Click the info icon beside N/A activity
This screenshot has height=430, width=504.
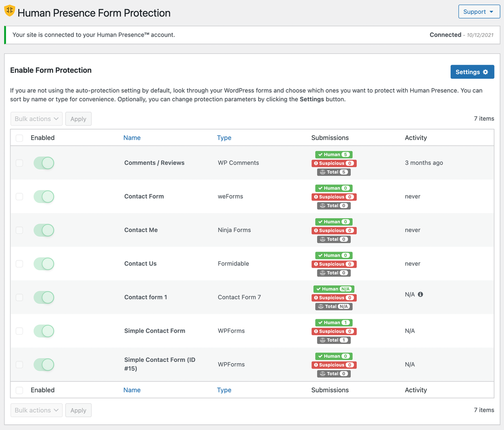pos(420,294)
